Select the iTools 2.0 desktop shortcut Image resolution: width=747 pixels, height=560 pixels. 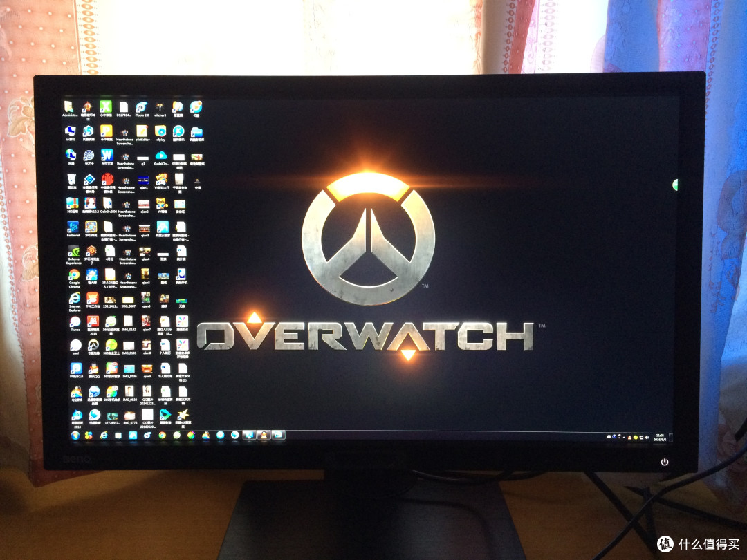click(x=142, y=109)
